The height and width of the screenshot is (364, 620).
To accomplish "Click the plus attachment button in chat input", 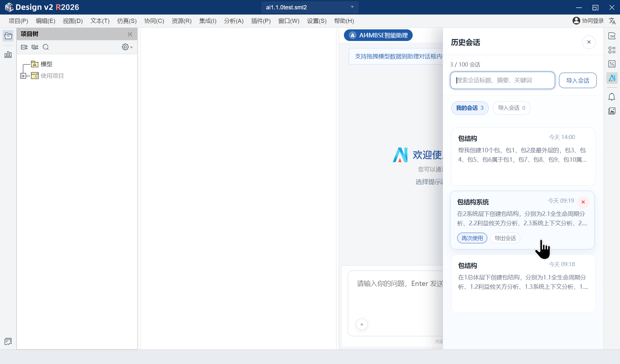I will click(x=362, y=324).
